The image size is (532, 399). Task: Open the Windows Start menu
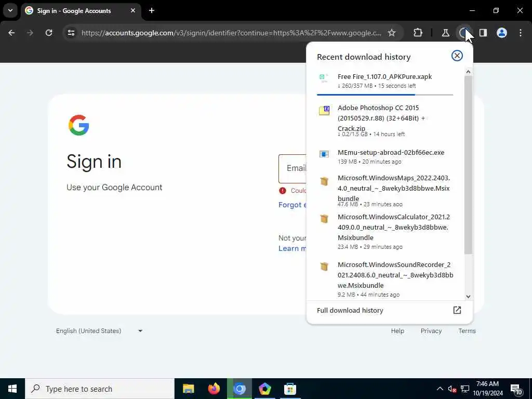tap(12, 389)
